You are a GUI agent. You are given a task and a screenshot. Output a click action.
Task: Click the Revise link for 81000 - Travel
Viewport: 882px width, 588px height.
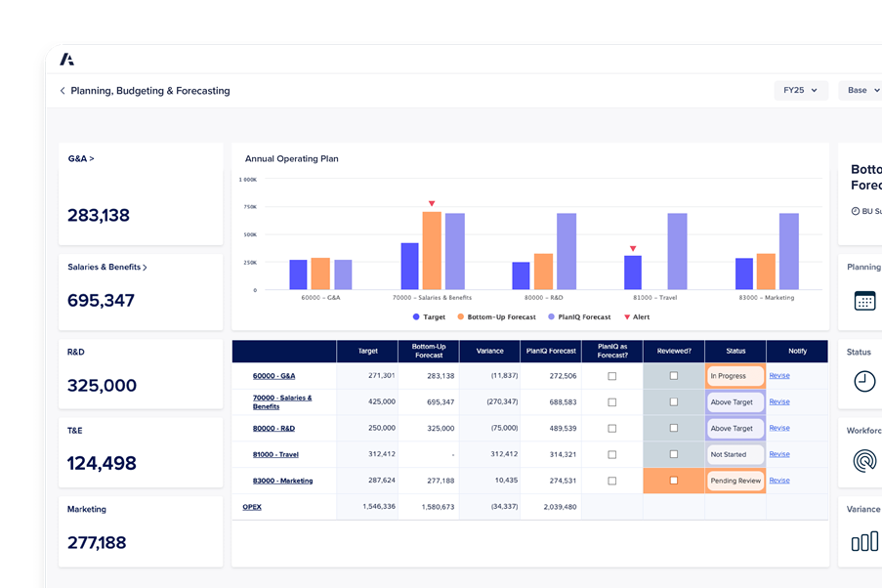(779, 454)
